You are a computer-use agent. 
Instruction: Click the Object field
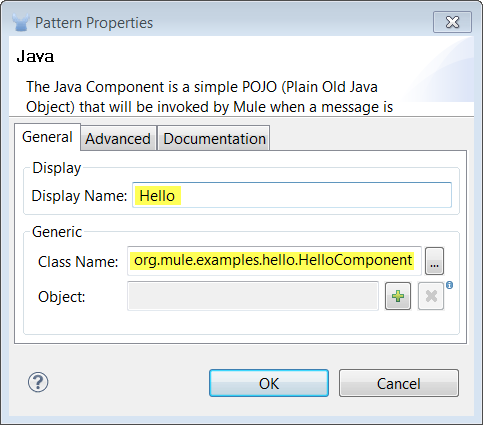[x=253, y=296]
